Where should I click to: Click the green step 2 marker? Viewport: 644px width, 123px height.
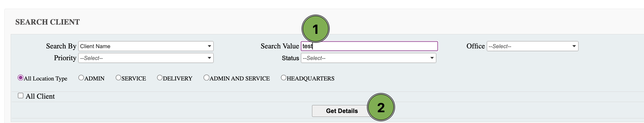pos(381,107)
